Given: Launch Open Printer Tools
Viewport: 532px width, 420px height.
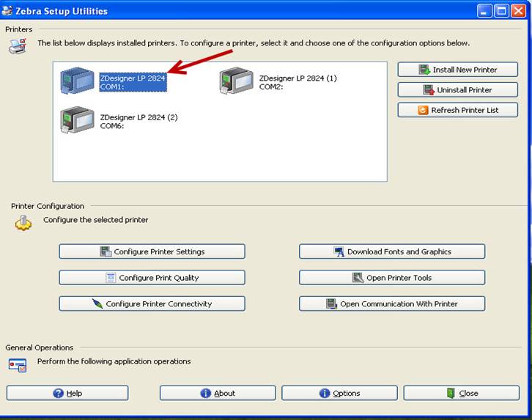Looking at the screenshot, I should [x=392, y=278].
